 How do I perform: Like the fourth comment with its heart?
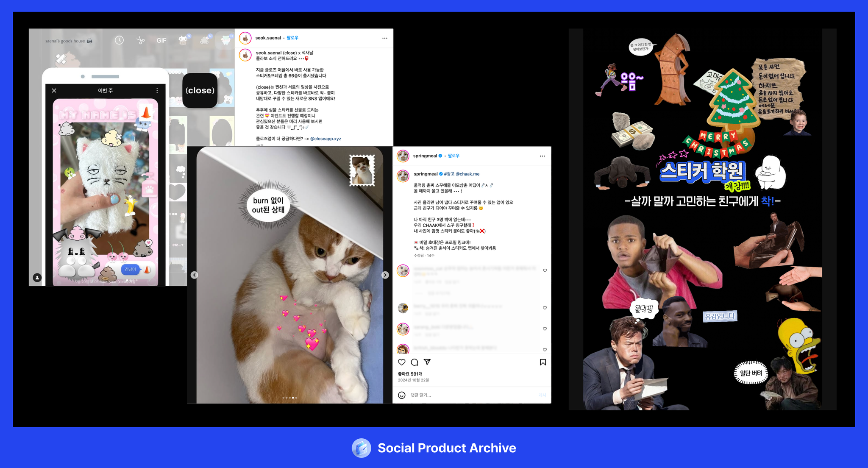545,350
